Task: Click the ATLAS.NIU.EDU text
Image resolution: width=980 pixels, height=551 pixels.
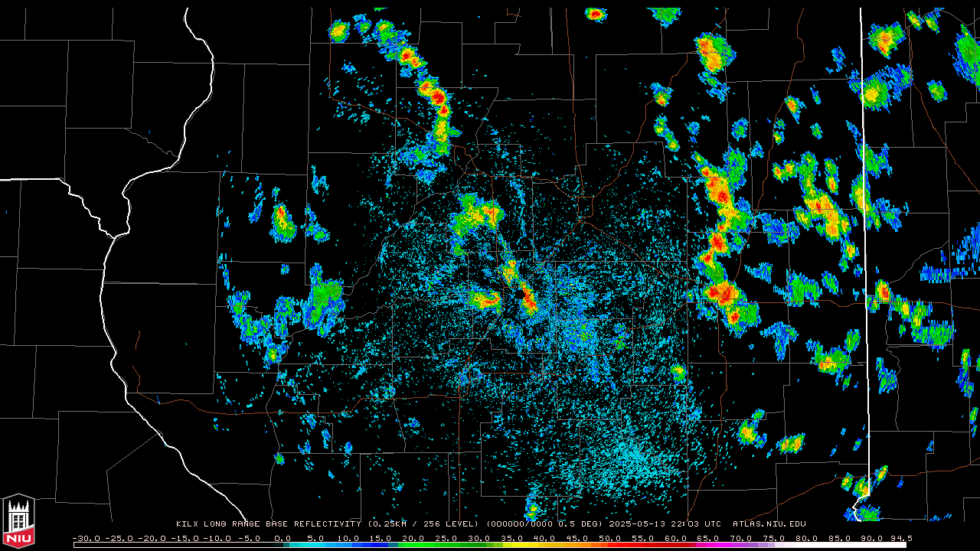Action: 769,524
